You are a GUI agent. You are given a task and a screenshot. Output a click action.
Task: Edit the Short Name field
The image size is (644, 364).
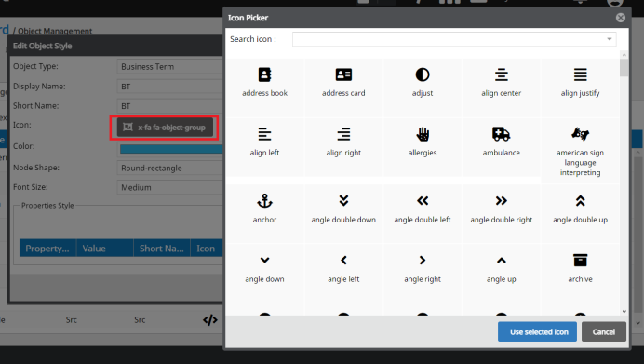pos(169,106)
